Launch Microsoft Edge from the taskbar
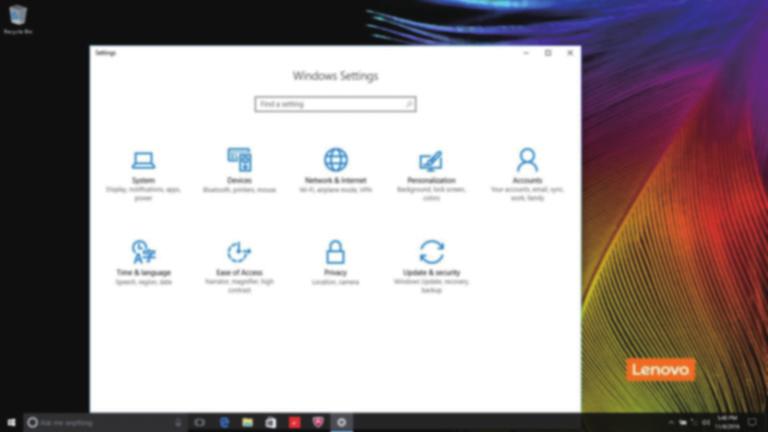This screenshot has width=768, height=432. point(224,422)
